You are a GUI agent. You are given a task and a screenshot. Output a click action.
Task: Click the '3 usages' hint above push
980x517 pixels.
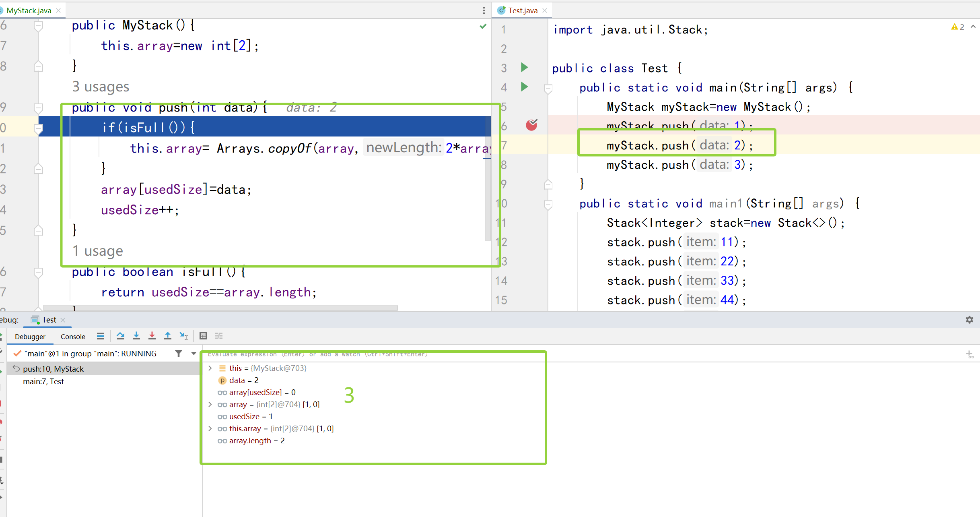click(x=101, y=87)
